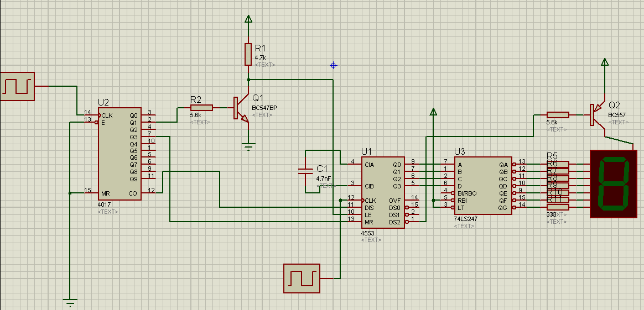Select the resistor on U3 QG output
Screen dimensions: 644x310
pyautogui.click(x=558, y=207)
